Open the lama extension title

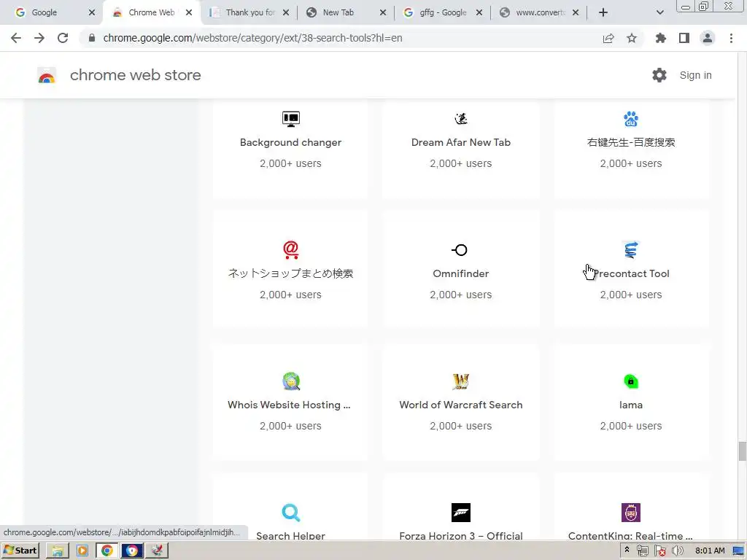tap(631, 405)
